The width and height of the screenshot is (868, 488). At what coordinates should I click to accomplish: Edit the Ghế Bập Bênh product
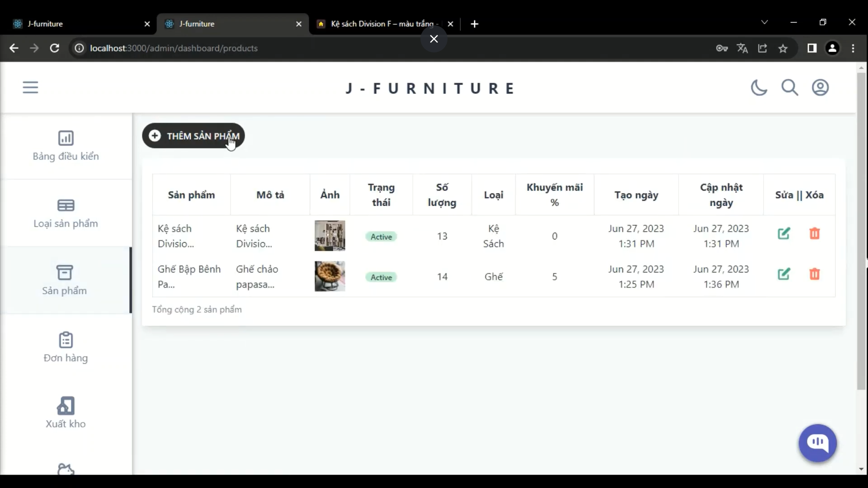[x=784, y=274]
